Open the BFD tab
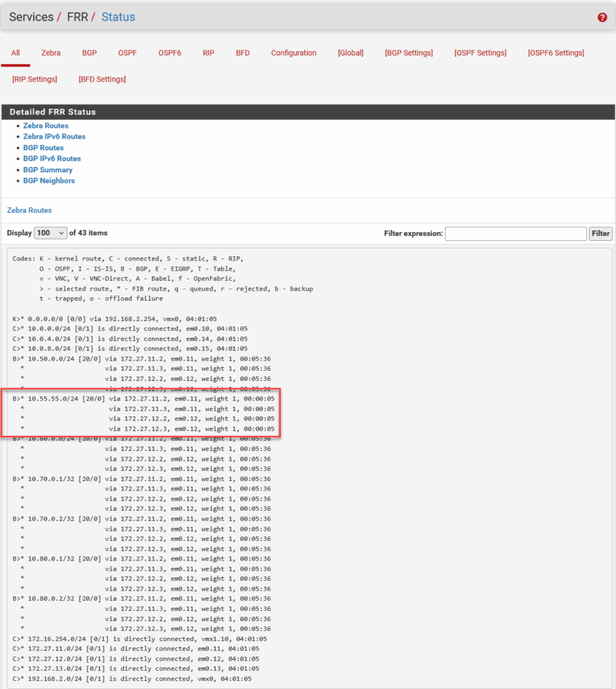This screenshot has height=689, width=616. pyautogui.click(x=242, y=53)
